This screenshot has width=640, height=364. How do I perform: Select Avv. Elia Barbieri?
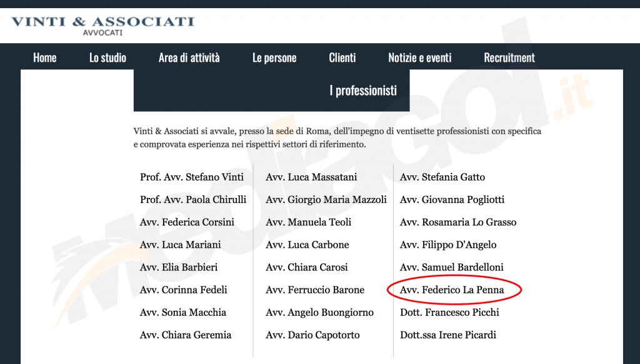pyautogui.click(x=179, y=267)
